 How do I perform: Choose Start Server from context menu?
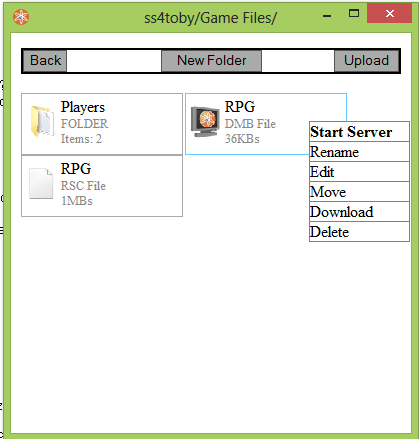tap(359, 132)
